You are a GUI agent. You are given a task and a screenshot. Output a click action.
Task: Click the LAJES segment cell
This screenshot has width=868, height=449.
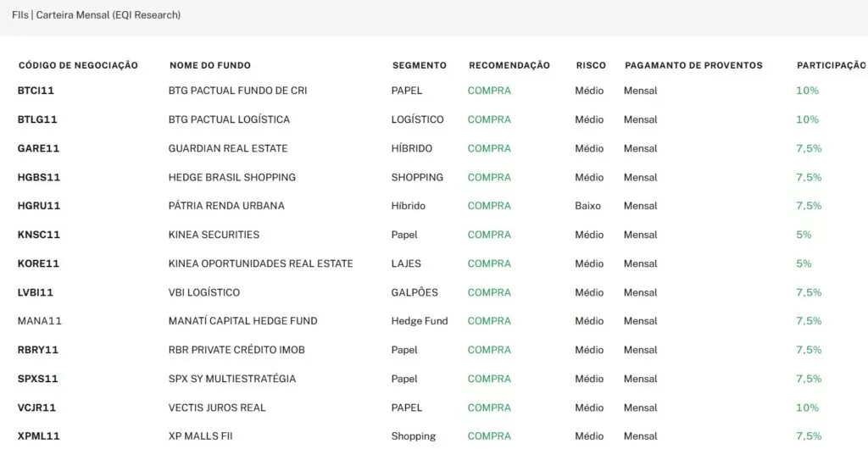[406, 263]
